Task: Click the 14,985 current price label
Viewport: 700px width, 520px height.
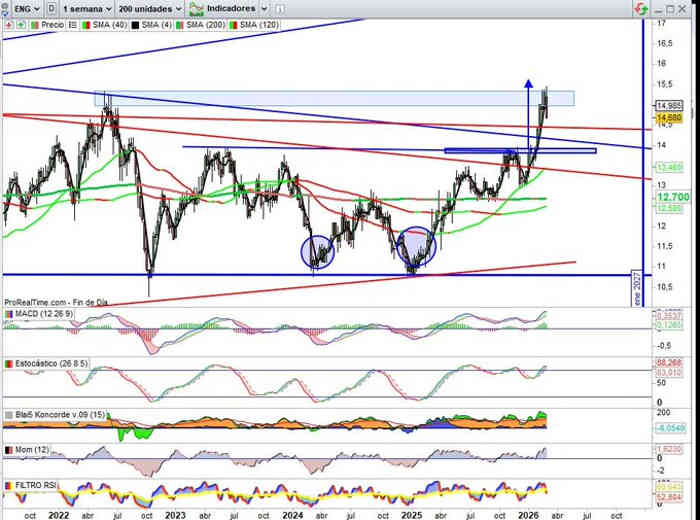Action: [669, 106]
